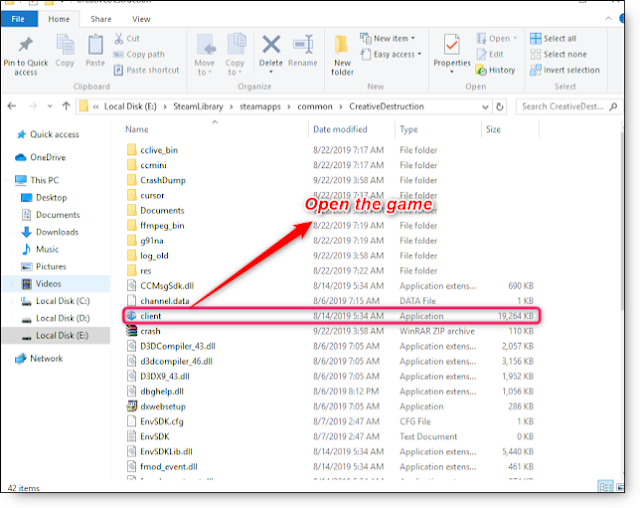Select the D3DX9_43.dll file
640x508 pixels.
click(331, 376)
